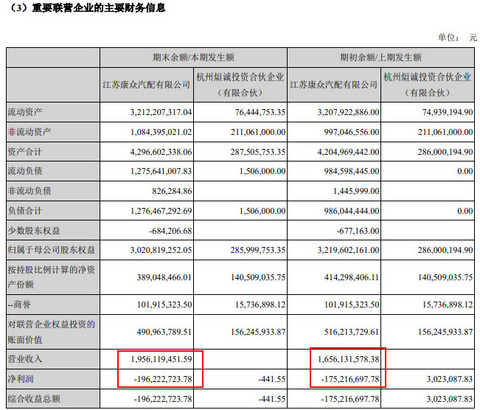Click the 净利润 row label
Screen dimensions: 480x410
click(21, 379)
